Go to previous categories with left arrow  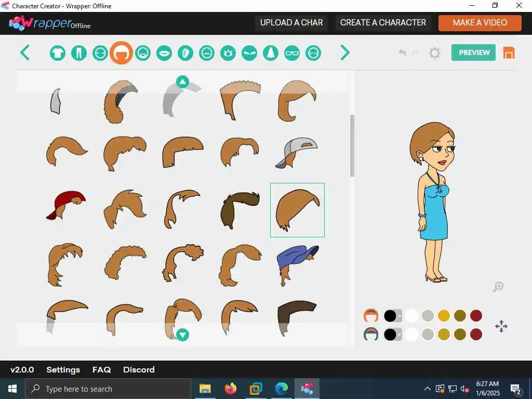[25, 52]
